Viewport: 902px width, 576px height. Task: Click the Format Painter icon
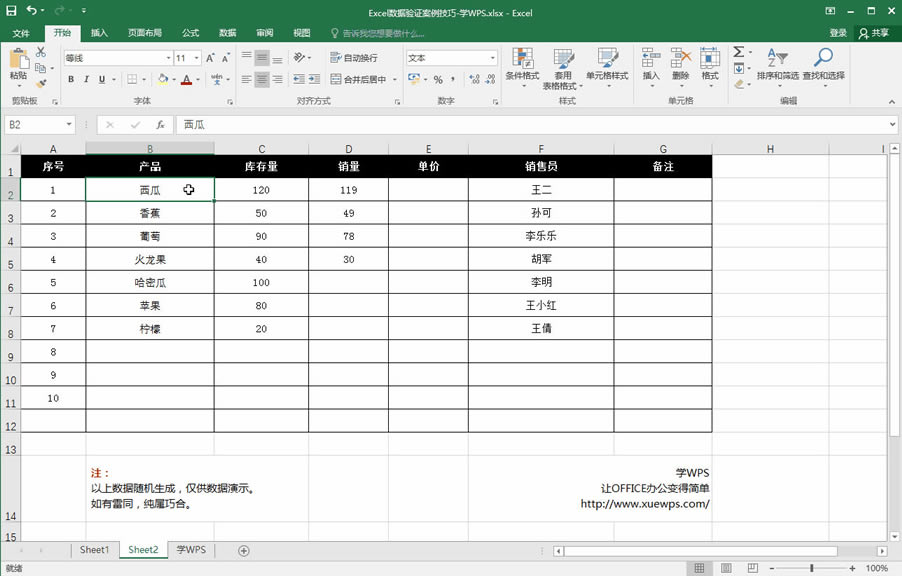tap(41, 83)
